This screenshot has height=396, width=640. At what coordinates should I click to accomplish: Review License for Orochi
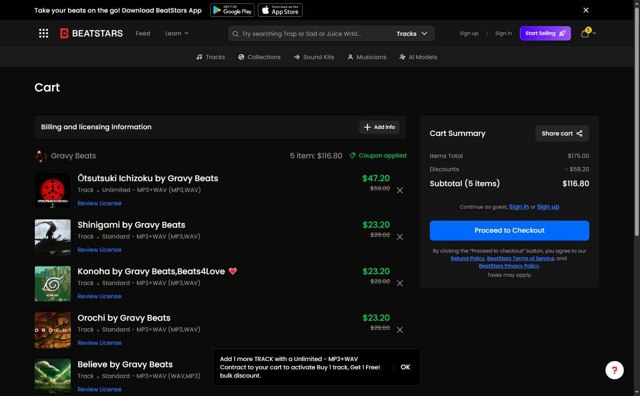coord(99,343)
